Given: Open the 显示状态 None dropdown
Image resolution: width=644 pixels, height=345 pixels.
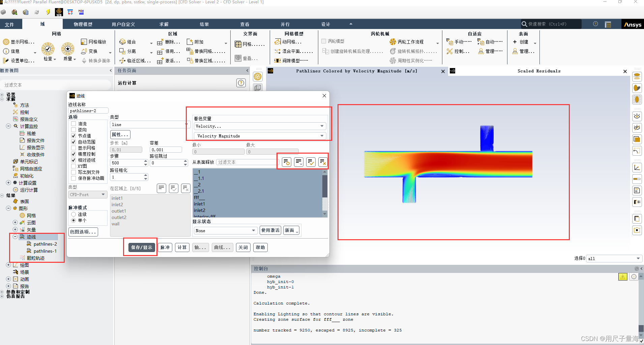Looking at the screenshot, I should 226,230.
